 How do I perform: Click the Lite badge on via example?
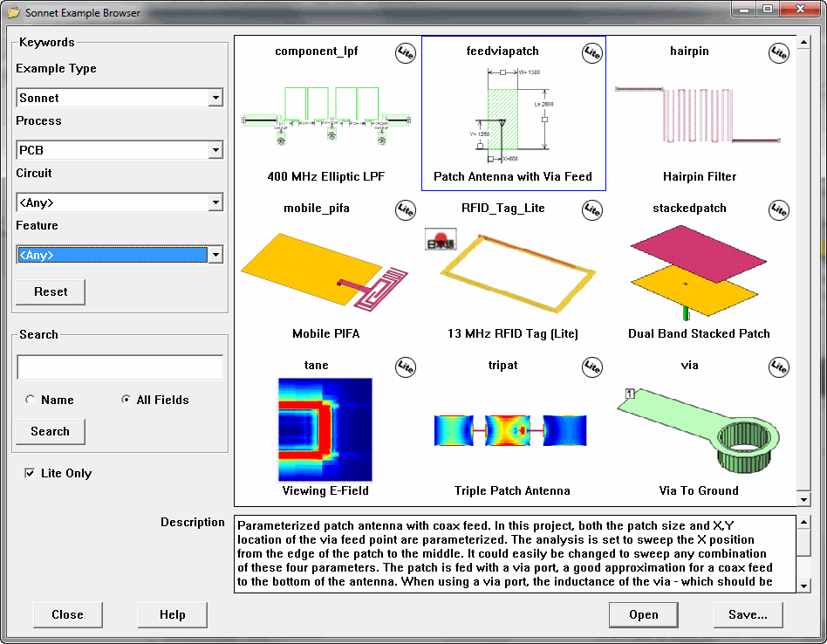[778, 367]
